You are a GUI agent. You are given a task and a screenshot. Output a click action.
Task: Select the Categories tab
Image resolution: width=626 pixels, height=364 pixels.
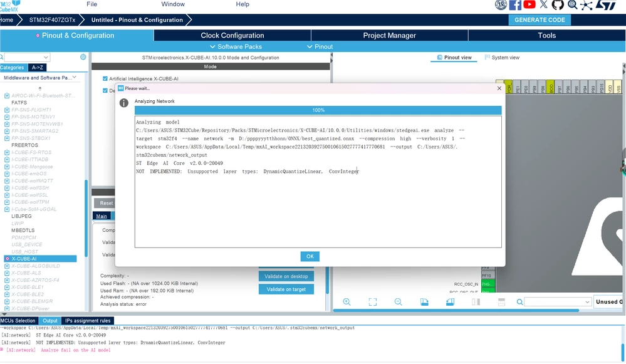pyautogui.click(x=13, y=68)
